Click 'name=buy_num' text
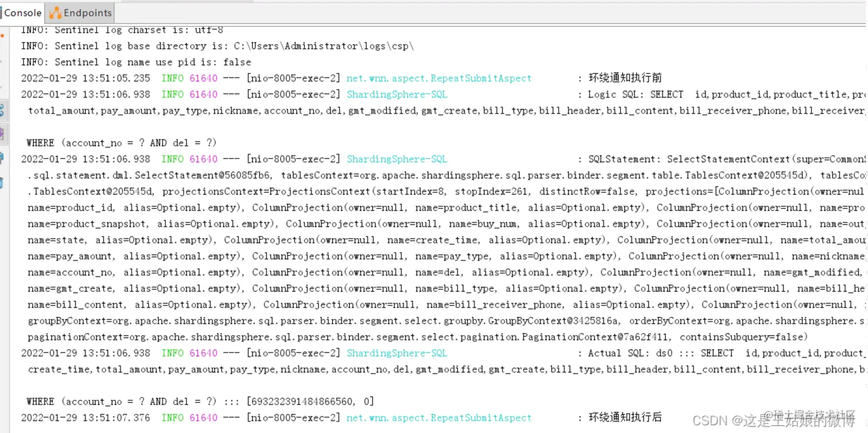The height and width of the screenshot is (433, 868). coord(483,223)
